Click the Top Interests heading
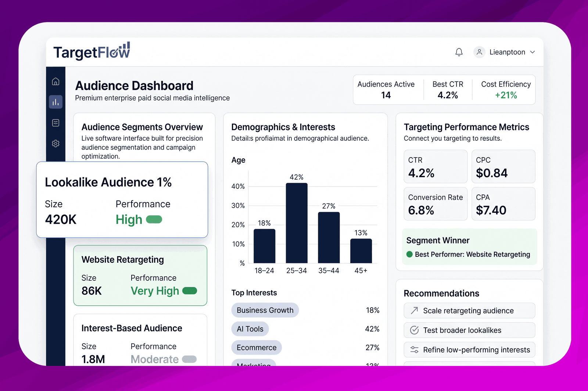The height and width of the screenshot is (391, 588). tap(254, 293)
